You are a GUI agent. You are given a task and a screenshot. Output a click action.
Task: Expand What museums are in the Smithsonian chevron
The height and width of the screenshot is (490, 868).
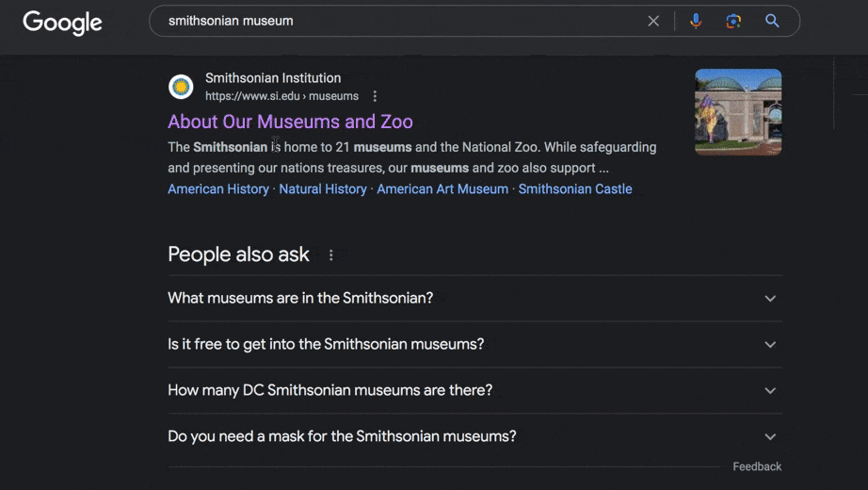tap(770, 298)
